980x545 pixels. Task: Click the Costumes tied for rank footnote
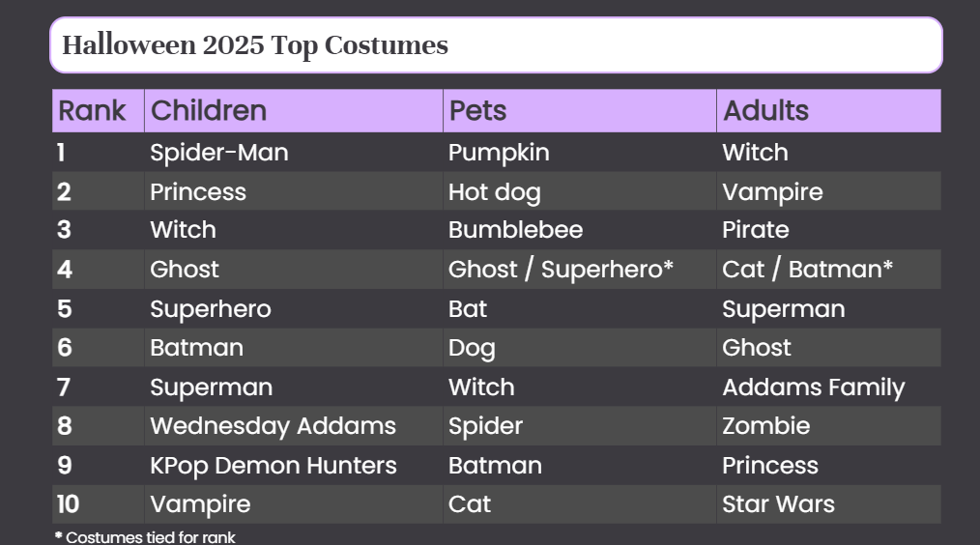145,537
